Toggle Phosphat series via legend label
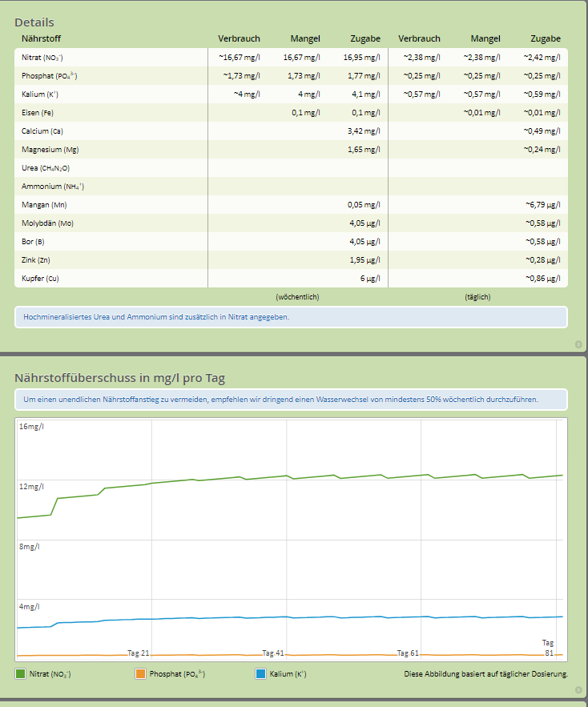Viewport: 588px width, 707px height. click(176, 674)
